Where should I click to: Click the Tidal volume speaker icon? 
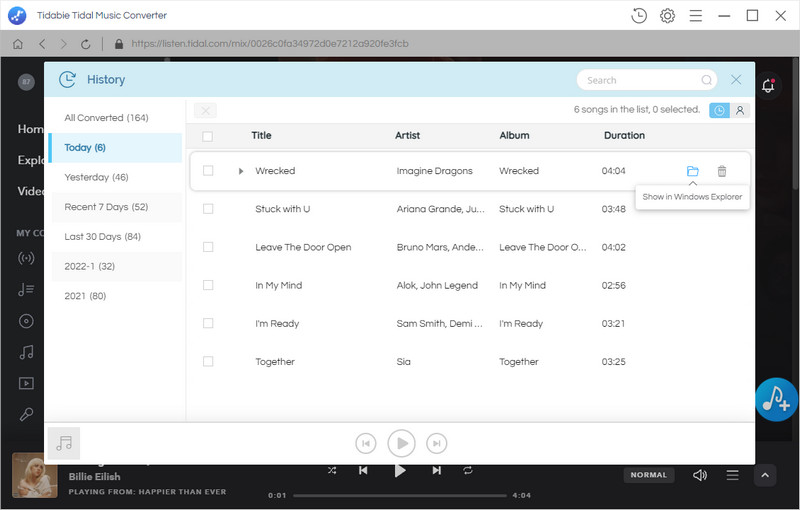click(700, 475)
